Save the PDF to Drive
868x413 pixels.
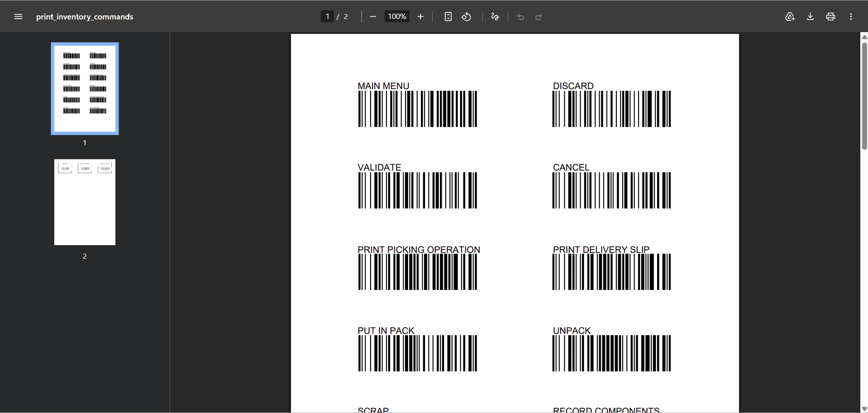coord(790,16)
